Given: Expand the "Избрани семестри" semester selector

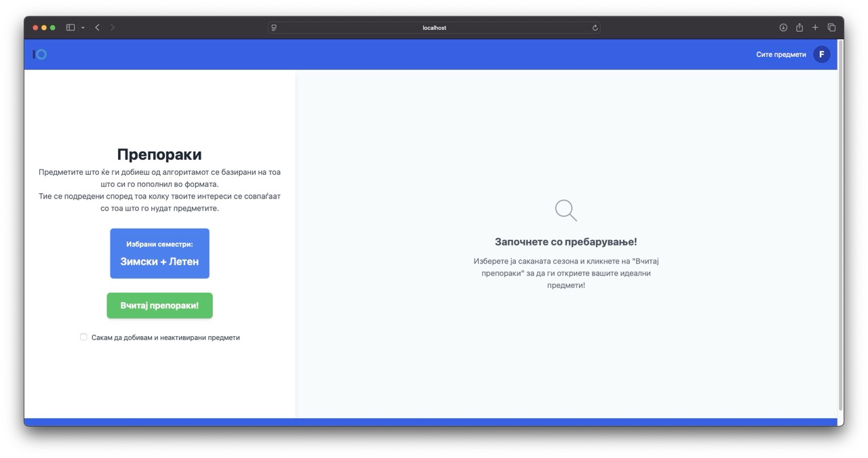Looking at the screenshot, I should click(159, 253).
